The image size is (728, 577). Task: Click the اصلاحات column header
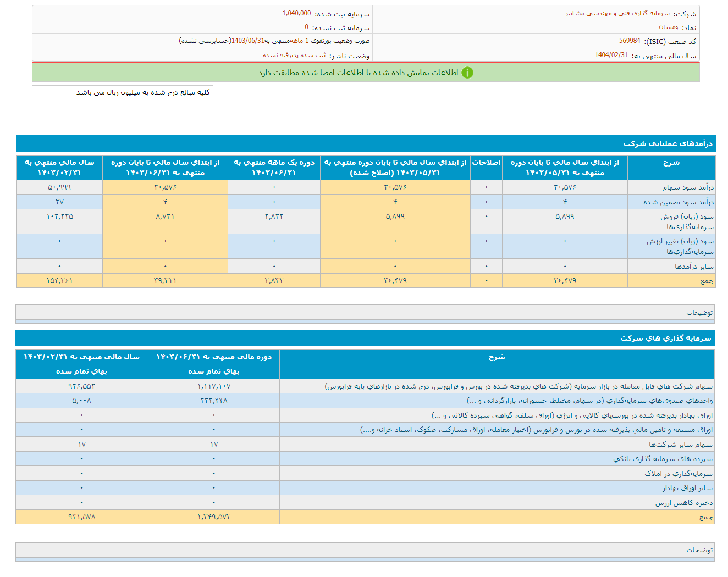pyautogui.click(x=486, y=163)
